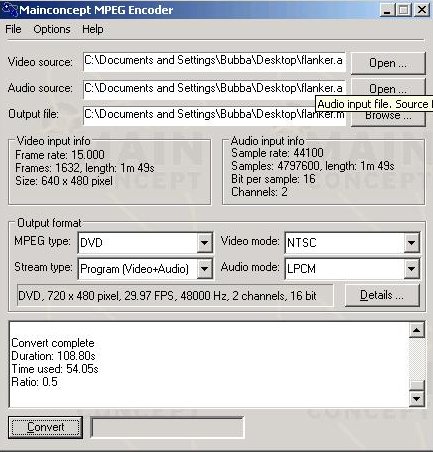Open the Help menu
The height and width of the screenshot is (452, 433).
click(93, 29)
